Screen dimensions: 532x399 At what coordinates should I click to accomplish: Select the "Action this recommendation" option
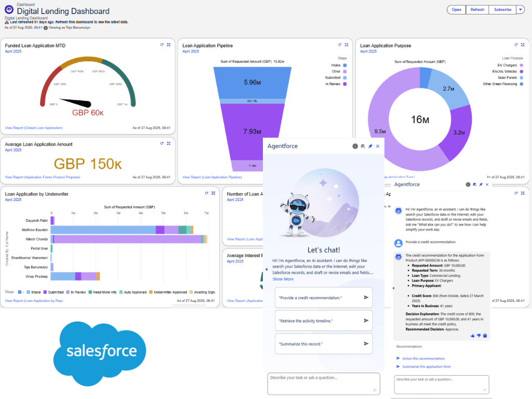[x=423, y=358]
